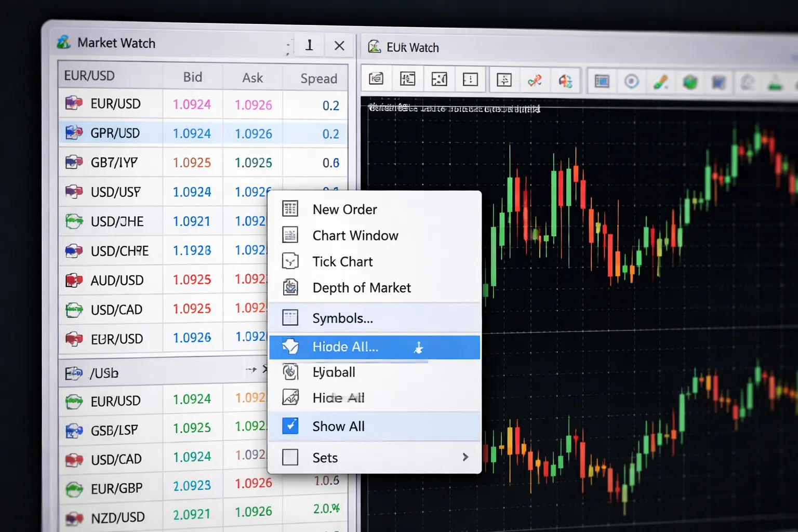Open Chart Window from the context menu
Viewport: 798px width, 532px height.
pos(375,235)
